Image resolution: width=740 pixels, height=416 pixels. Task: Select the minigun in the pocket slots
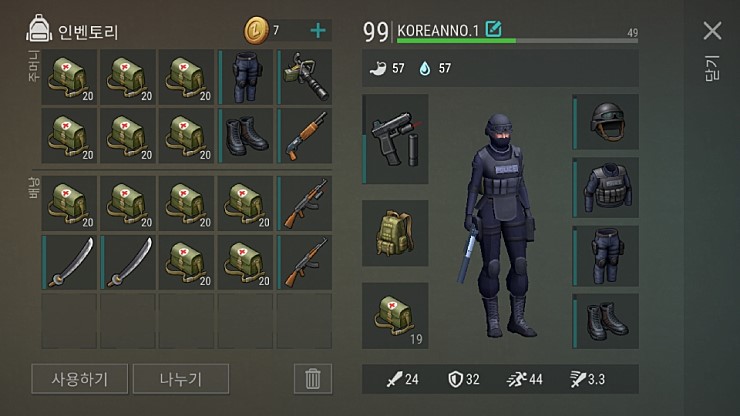304,77
